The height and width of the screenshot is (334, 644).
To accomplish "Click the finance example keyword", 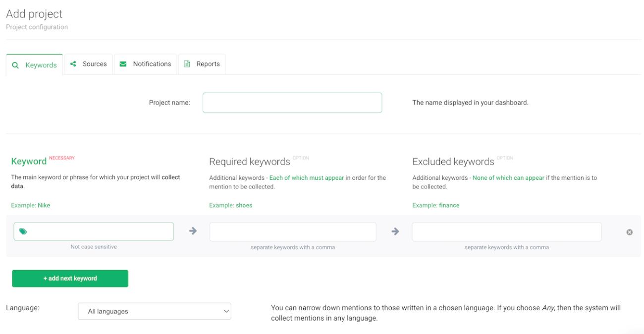I will click(449, 205).
